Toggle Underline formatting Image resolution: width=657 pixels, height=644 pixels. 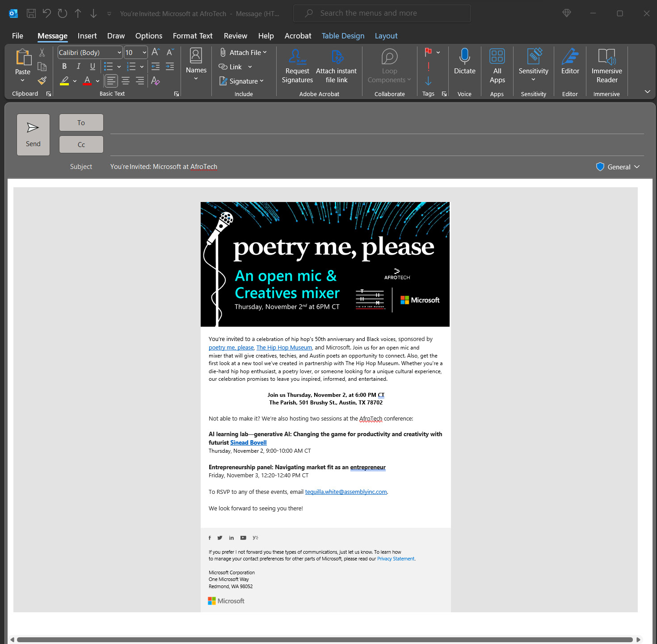click(x=93, y=67)
